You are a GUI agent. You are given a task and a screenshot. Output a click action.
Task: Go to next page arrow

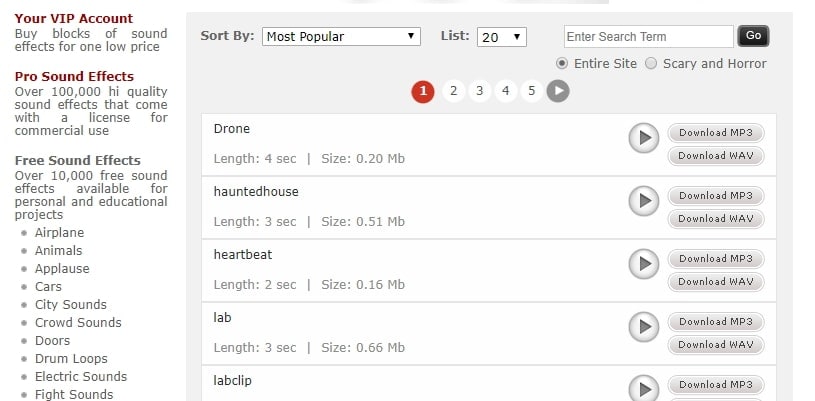pos(558,92)
